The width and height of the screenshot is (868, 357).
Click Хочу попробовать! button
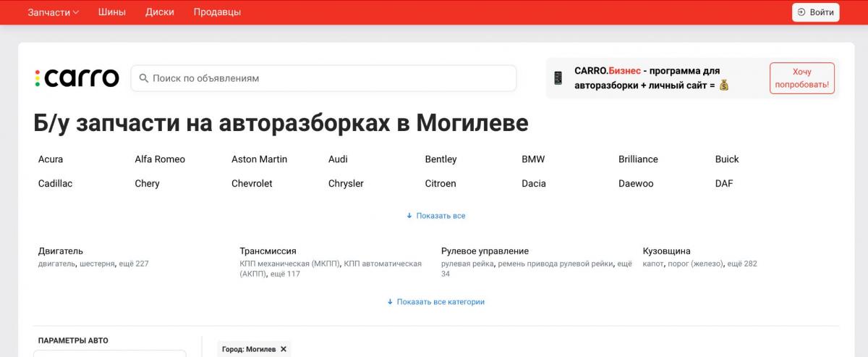click(x=801, y=78)
